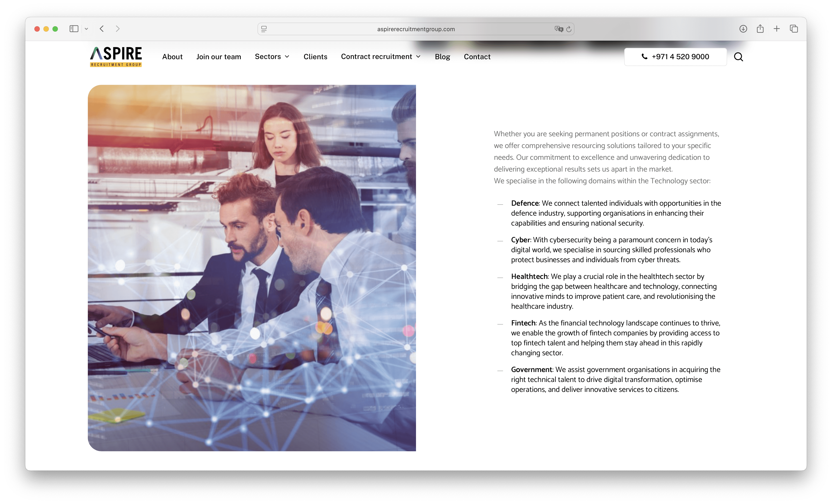The height and width of the screenshot is (504, 832).
Task: Show tab overview icon
Action: click(x=794, y=29)
